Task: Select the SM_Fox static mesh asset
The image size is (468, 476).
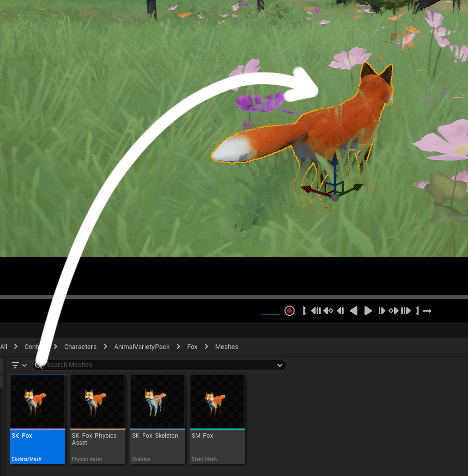Action: click(217, 403)
